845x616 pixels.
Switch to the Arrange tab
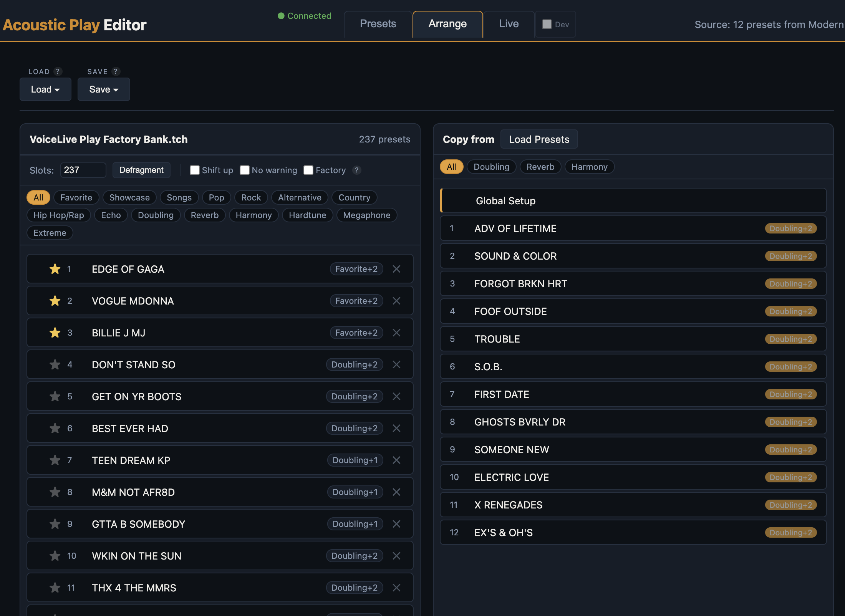pyautogui.click(x=447, y=24)
